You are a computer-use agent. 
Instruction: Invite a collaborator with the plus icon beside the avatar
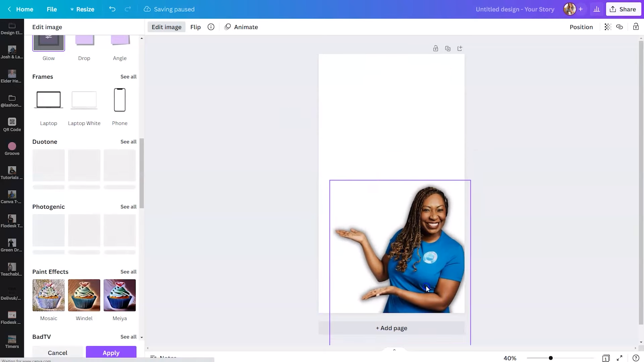[x=581, y=9]
